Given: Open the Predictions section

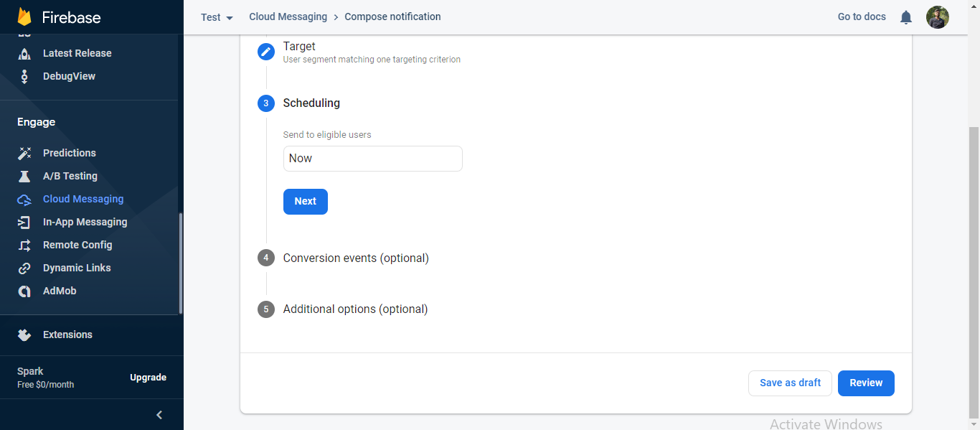Looking at the screenshot, I should (26, 152).
